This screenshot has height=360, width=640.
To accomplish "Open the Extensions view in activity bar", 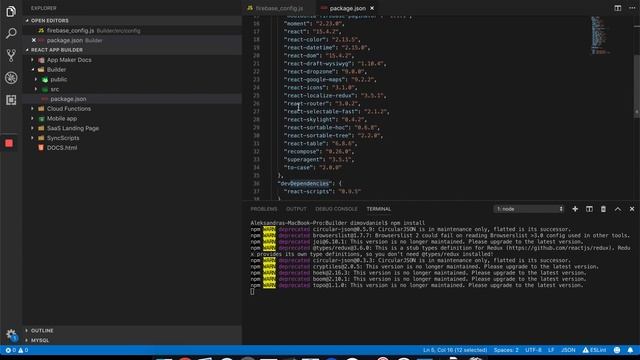I will 11,100.
